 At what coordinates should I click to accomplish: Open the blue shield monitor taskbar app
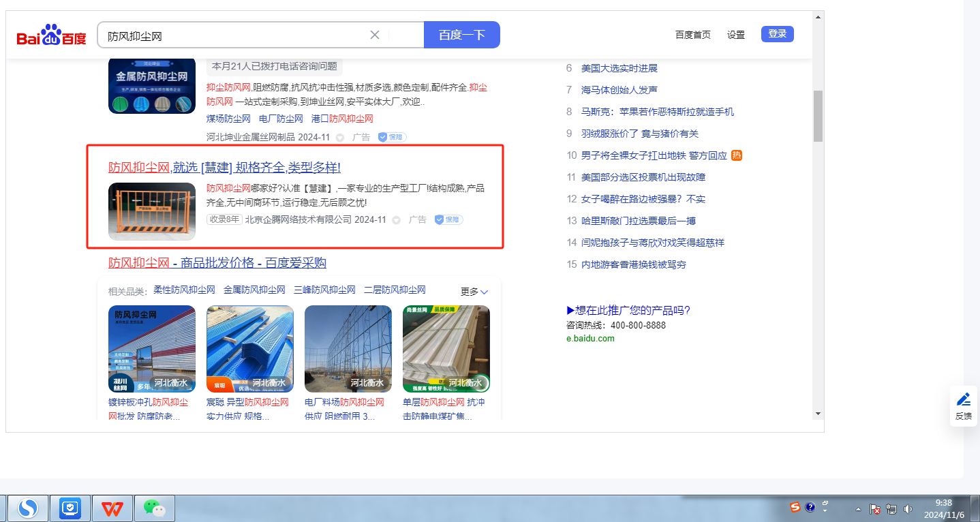coord(70,508)
